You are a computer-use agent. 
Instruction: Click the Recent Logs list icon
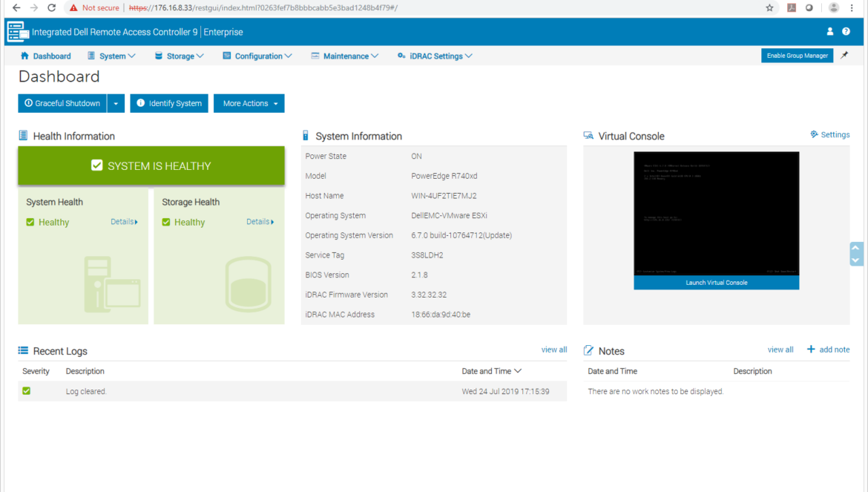click(23, 350)
